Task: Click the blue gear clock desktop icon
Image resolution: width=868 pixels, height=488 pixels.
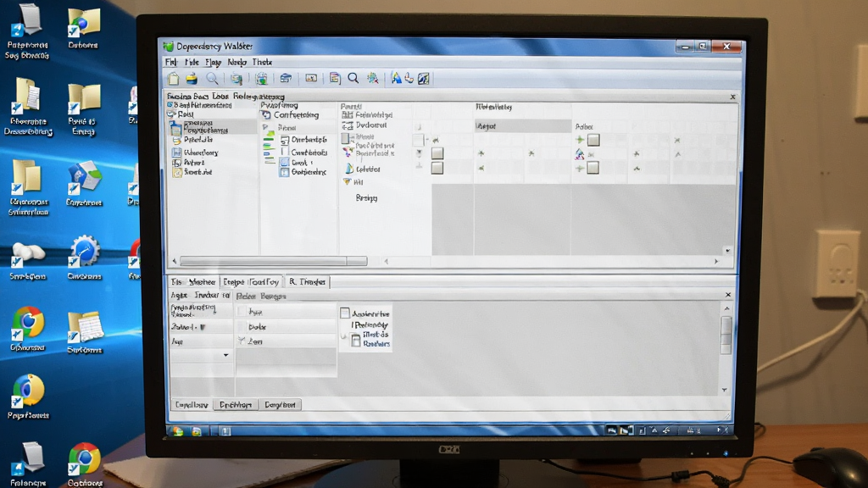Action: 84,252
